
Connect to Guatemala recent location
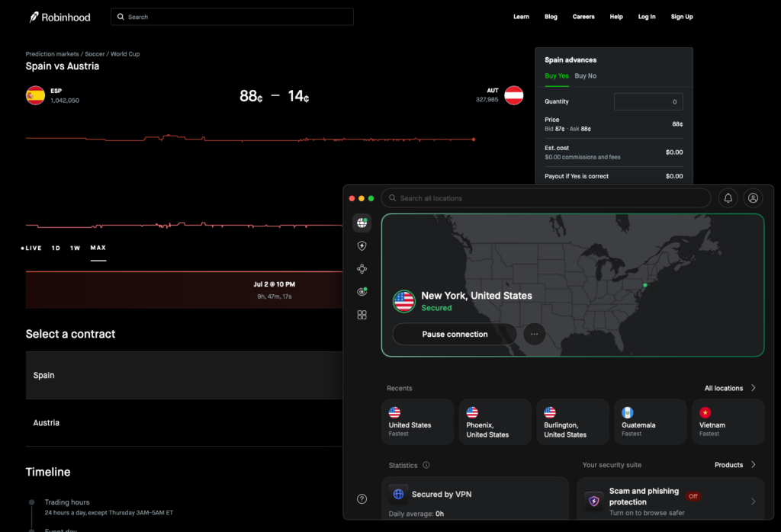pos(651,422)
